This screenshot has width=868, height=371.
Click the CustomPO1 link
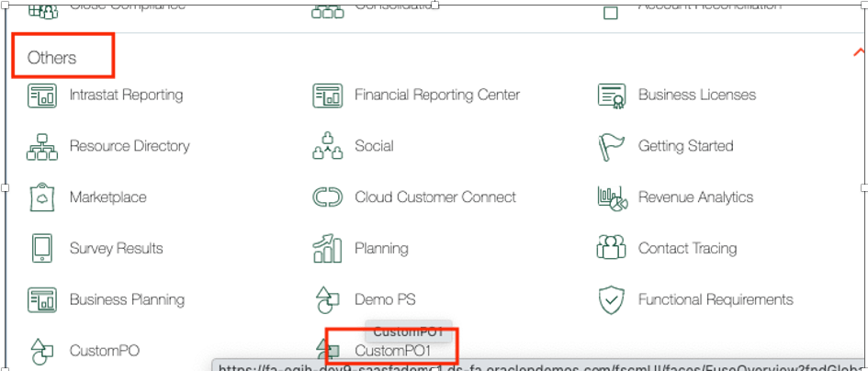[392, 351]
